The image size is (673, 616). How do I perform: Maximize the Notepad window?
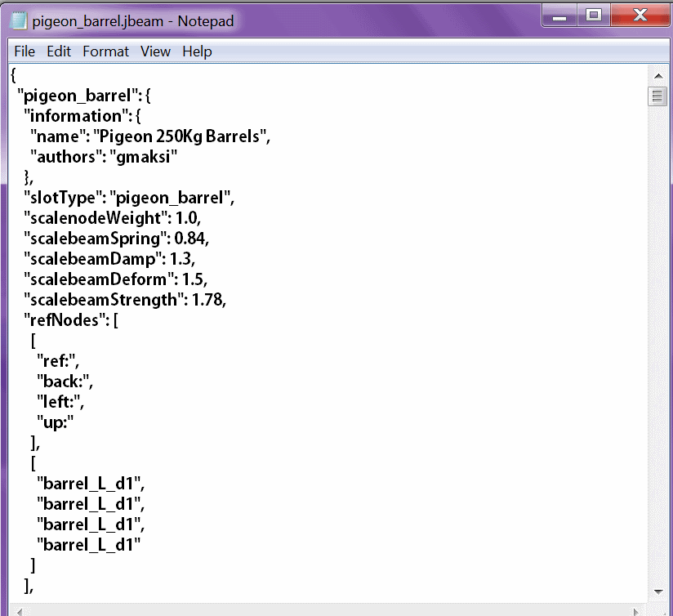[593, 16]
